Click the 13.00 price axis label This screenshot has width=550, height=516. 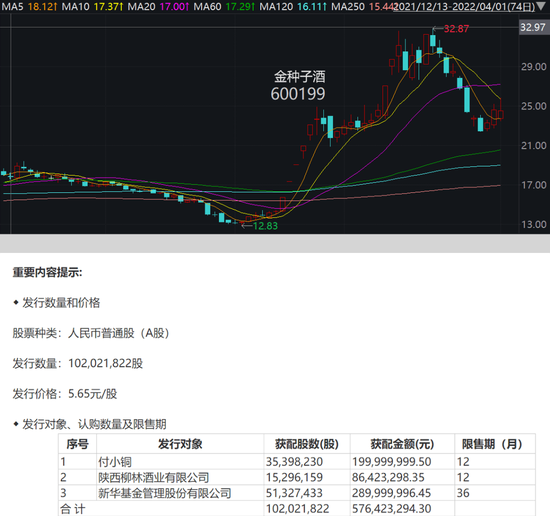(534, 225)
